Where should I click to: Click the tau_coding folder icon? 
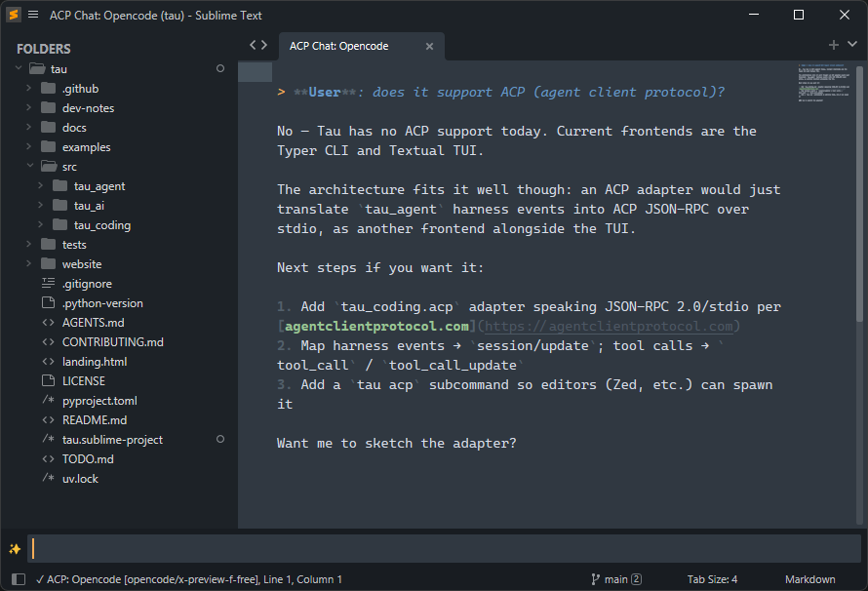[x=60, y=224]
